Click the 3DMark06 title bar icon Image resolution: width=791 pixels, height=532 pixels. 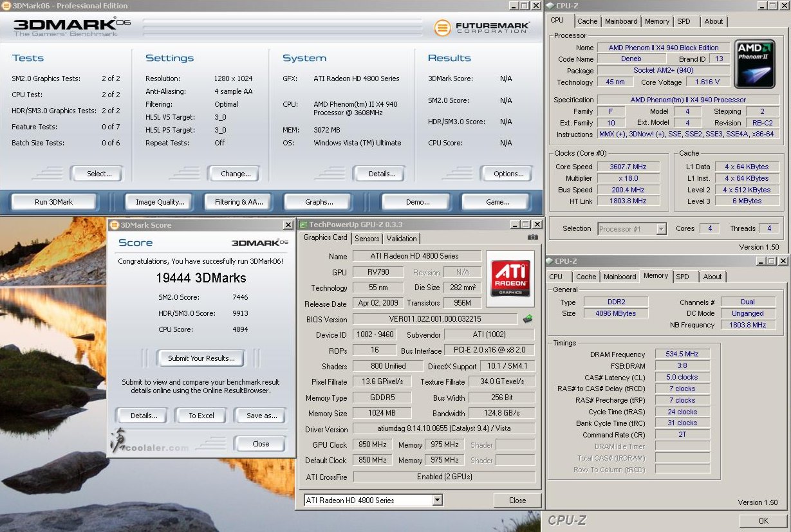tap(6, 6)
